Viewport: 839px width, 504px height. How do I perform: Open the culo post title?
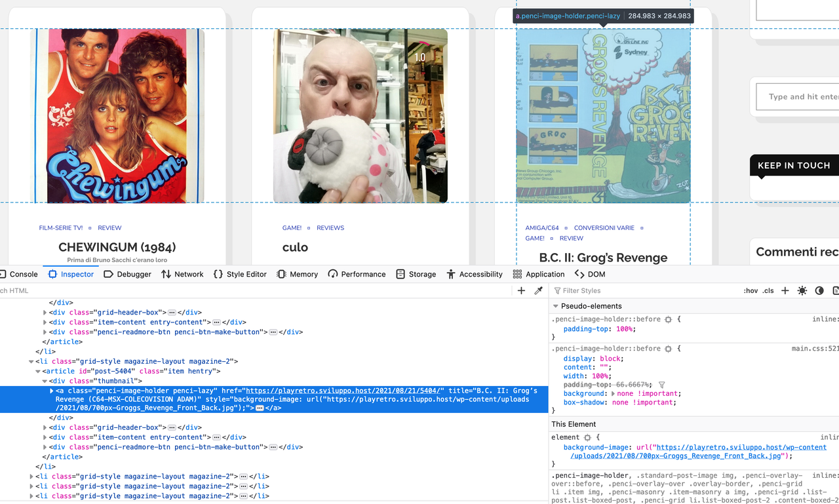(x=295, y=247)
